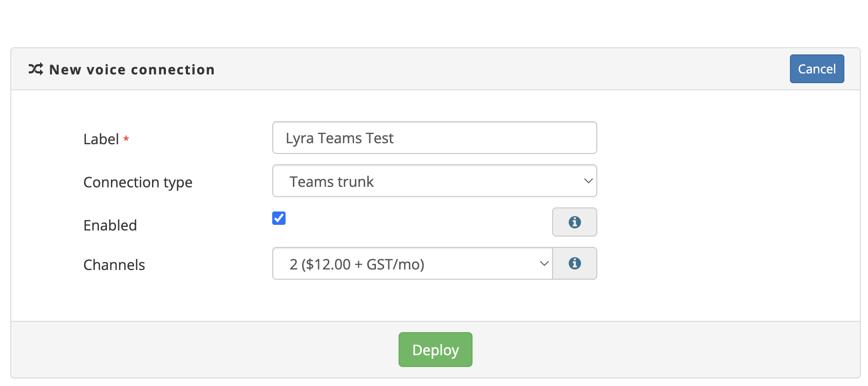
Task: Click the "Enabled" caption text
Action: 110,225
